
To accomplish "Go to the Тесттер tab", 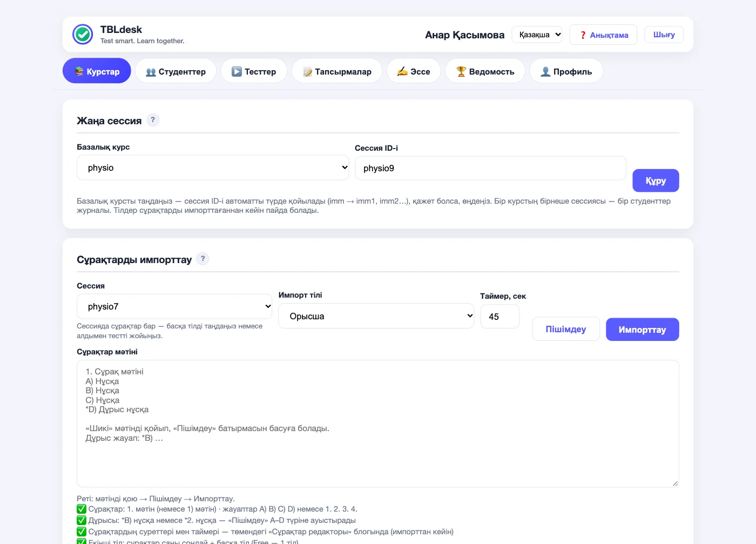I will [254, 71].
